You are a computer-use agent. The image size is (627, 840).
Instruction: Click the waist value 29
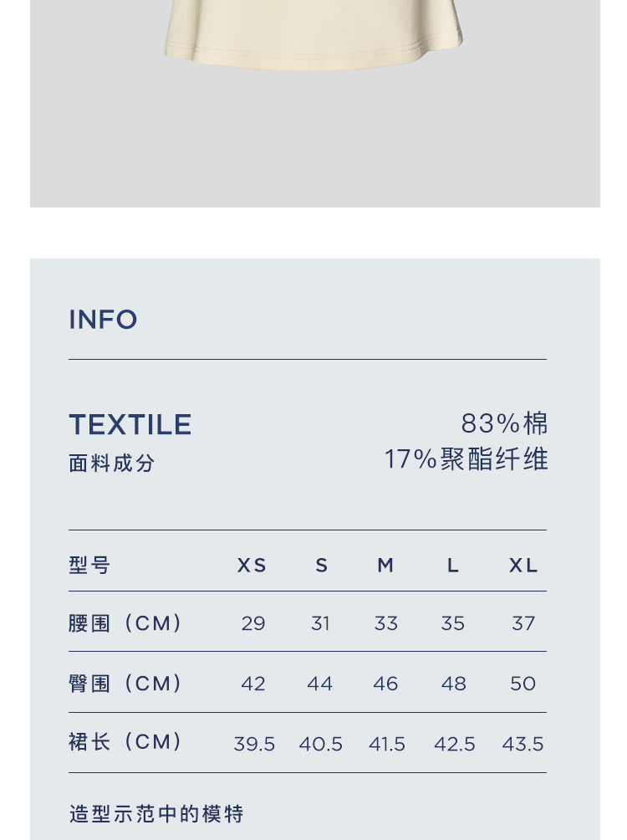(x=253, y=623)
